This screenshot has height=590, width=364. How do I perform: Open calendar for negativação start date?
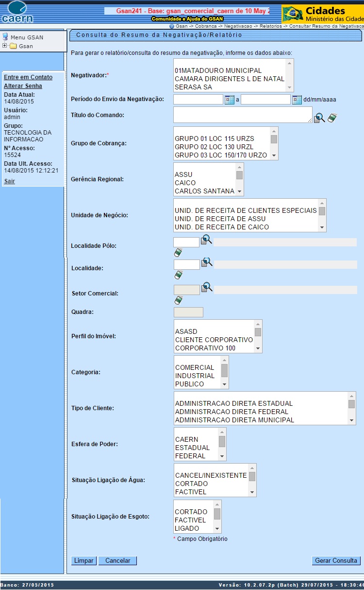(230, 100)
